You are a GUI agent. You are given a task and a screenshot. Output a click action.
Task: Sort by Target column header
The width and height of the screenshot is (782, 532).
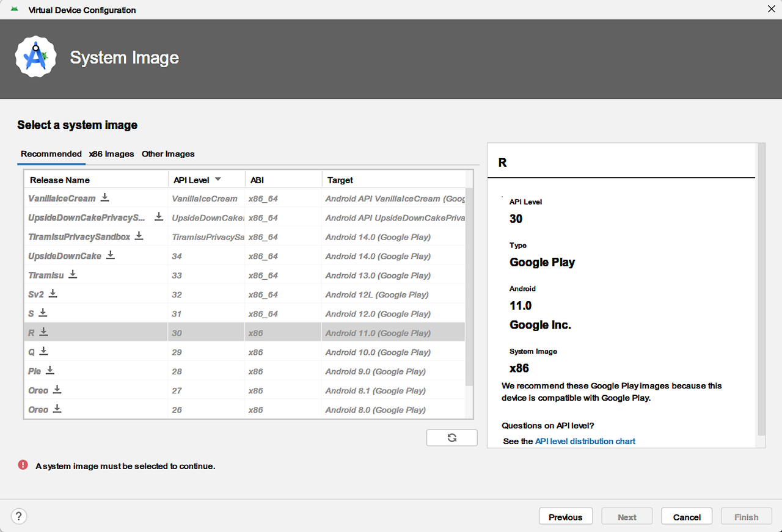point(393,180)
